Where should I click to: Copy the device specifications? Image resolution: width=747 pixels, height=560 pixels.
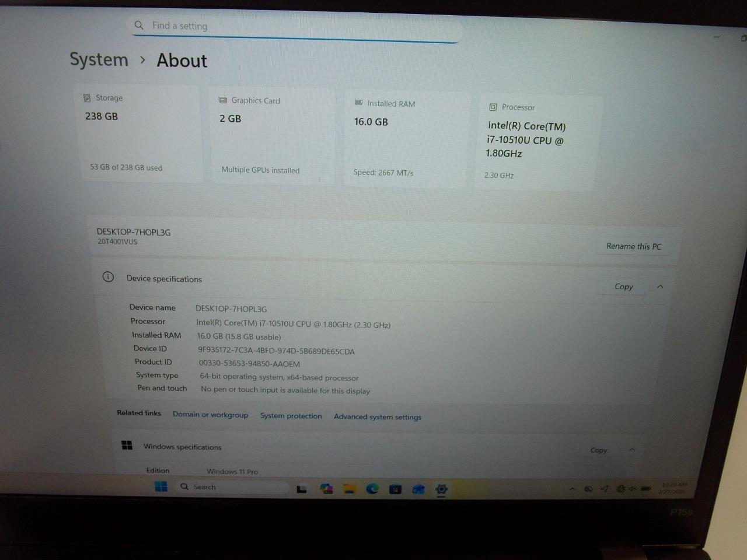click(623, 286)
